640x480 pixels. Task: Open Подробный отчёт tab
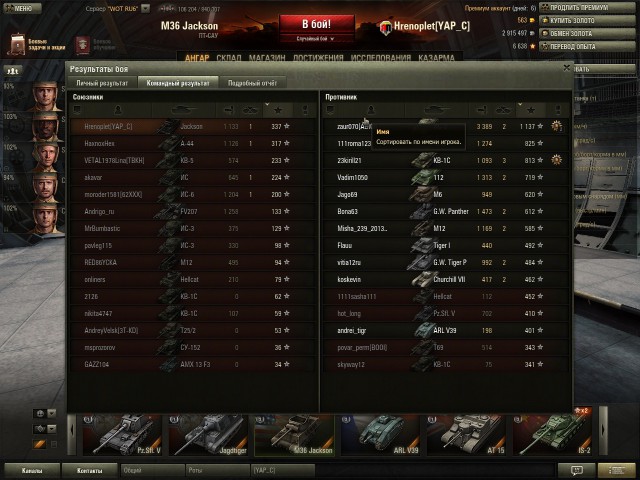pyautogui.click(x=252, y=83)
